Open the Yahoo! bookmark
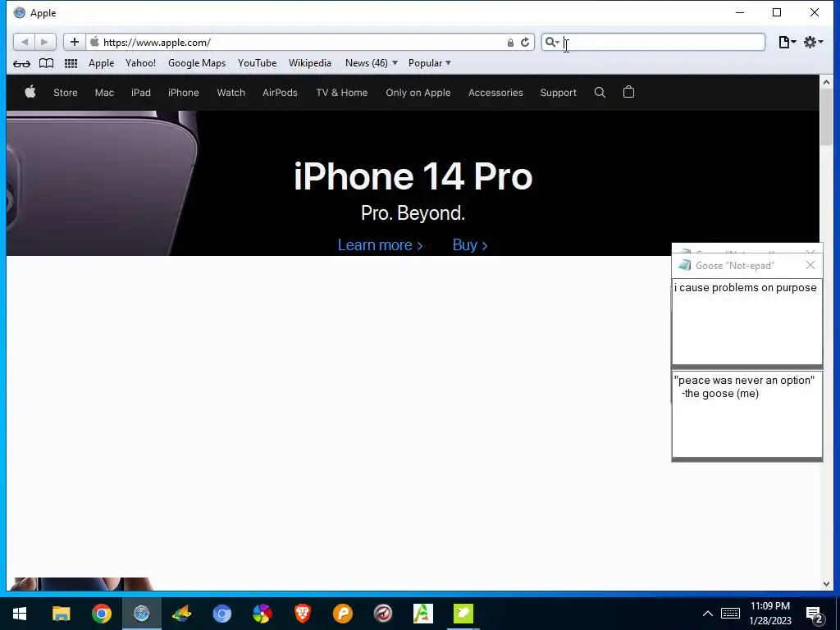This screenshot has width=840, height=630. tap(140, 63)
